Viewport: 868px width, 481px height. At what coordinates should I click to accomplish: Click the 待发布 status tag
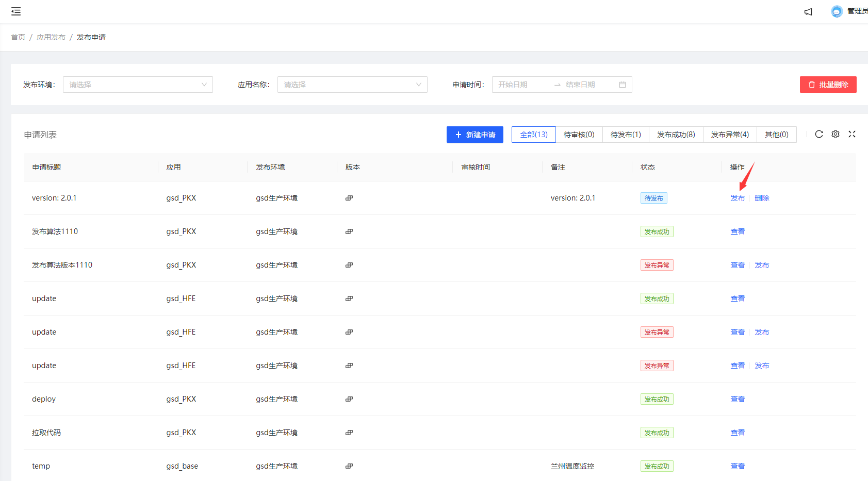point(654,198)
